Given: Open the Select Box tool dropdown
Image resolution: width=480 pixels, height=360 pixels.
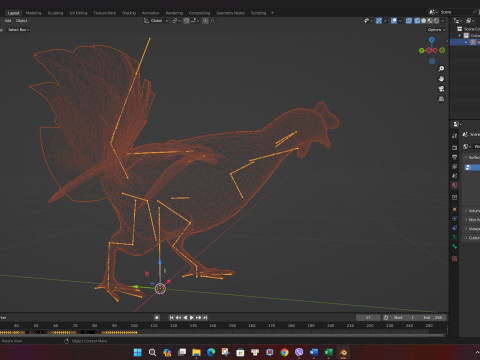Looking at the screenshot, I should (19, 30).
